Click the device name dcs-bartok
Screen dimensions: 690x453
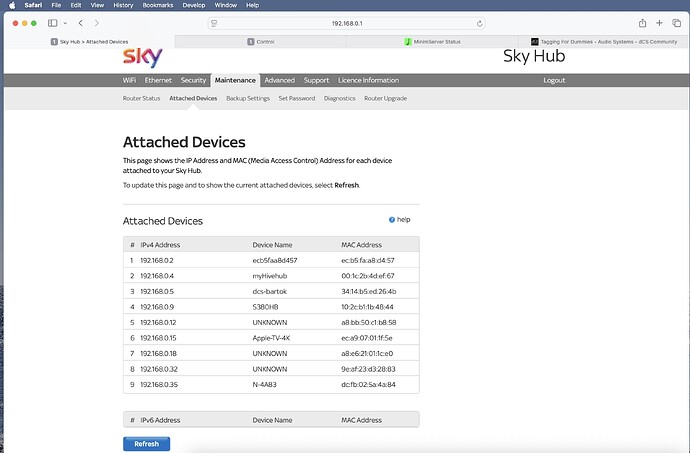click(x=269, y=291)
